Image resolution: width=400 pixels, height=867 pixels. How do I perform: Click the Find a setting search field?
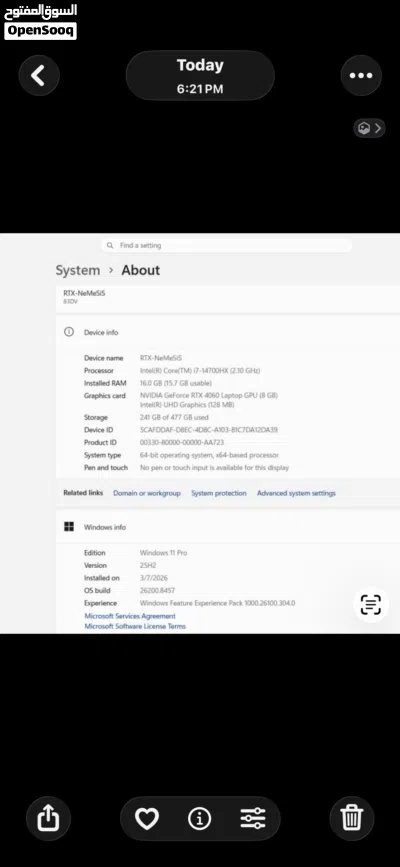pyautogui.click(x=226, y=245)
